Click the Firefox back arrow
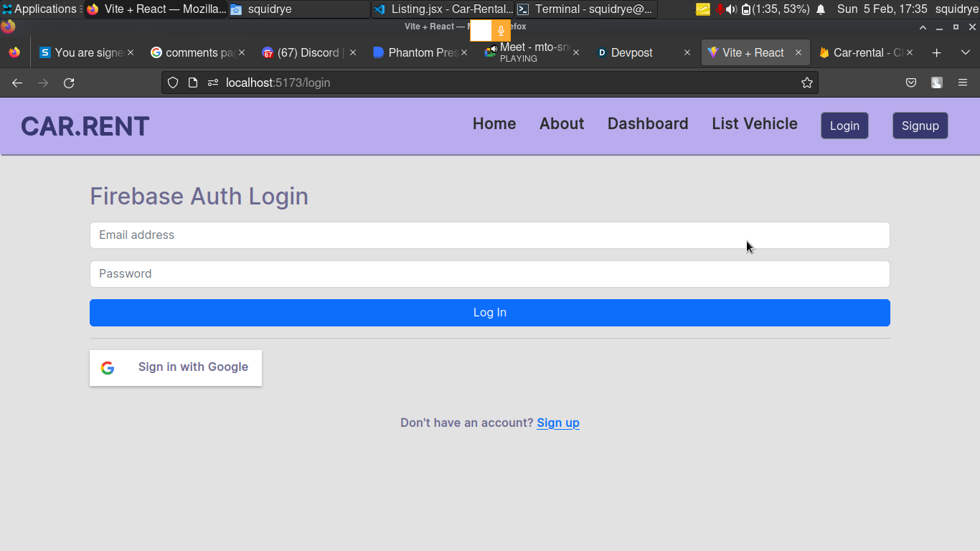980x551 pixels. pos(17,83)
